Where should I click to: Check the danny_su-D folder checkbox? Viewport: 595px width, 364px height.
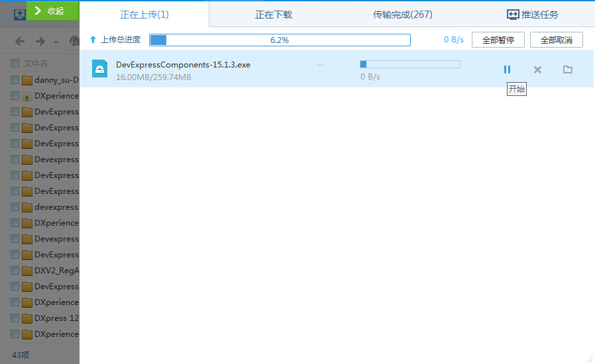click(x=15, y=79)
